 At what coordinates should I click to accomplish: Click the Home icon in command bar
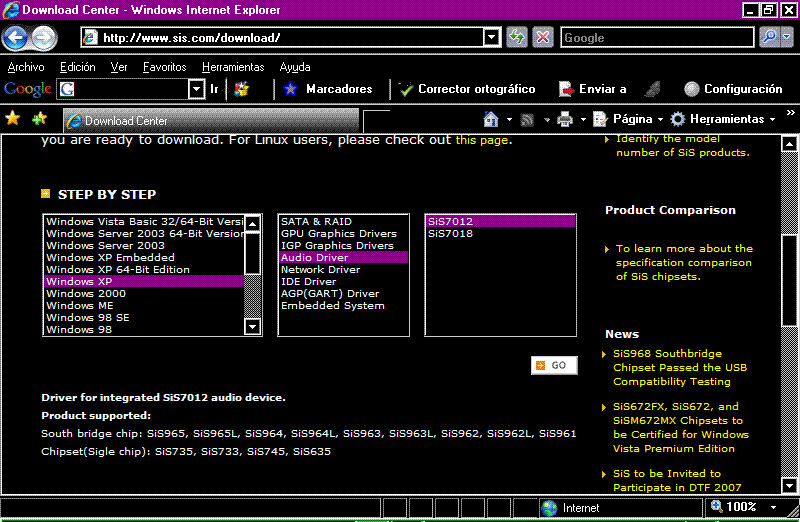click(491, 119)
